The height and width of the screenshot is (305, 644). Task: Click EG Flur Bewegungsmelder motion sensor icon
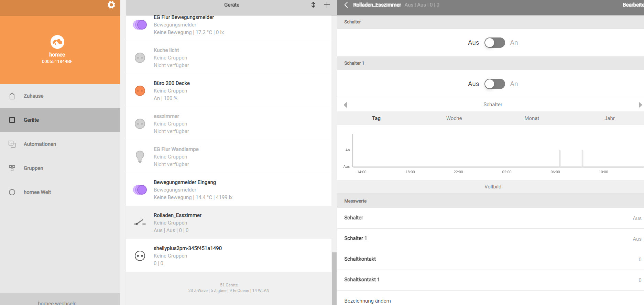pos(140,25)
